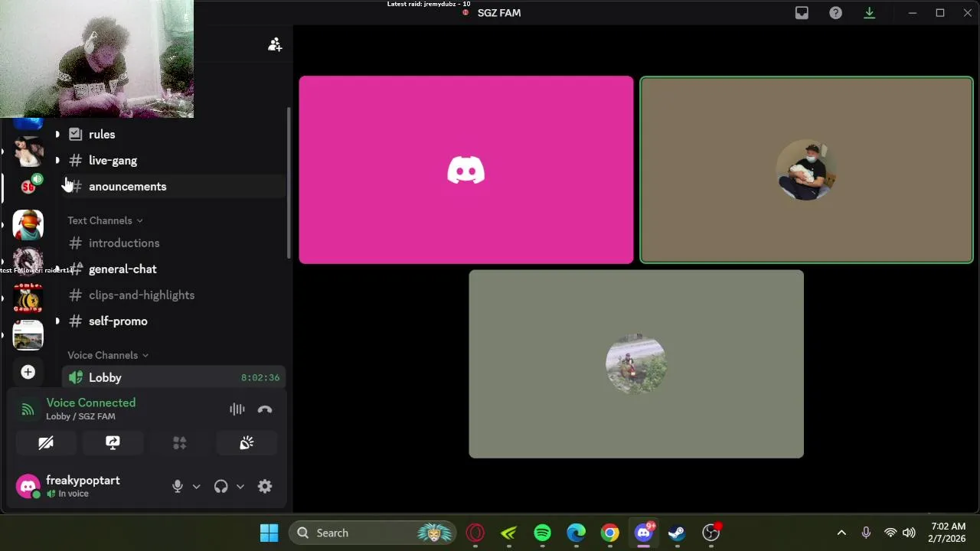Share your screen button
Viewport: 980px width, 551px height.
(x=113, y=443)
